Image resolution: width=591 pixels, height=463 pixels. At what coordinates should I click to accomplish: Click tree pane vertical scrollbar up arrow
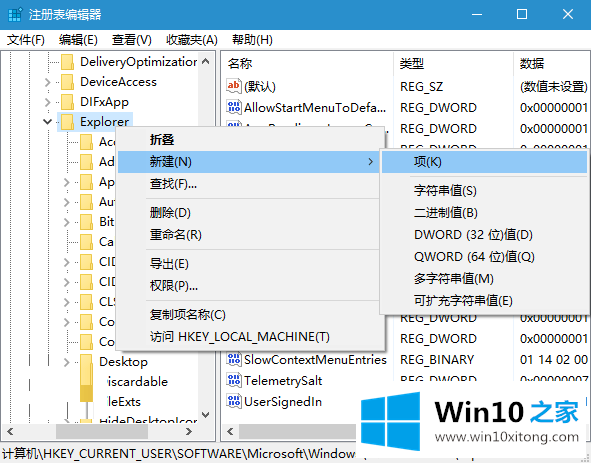[205, 61]
